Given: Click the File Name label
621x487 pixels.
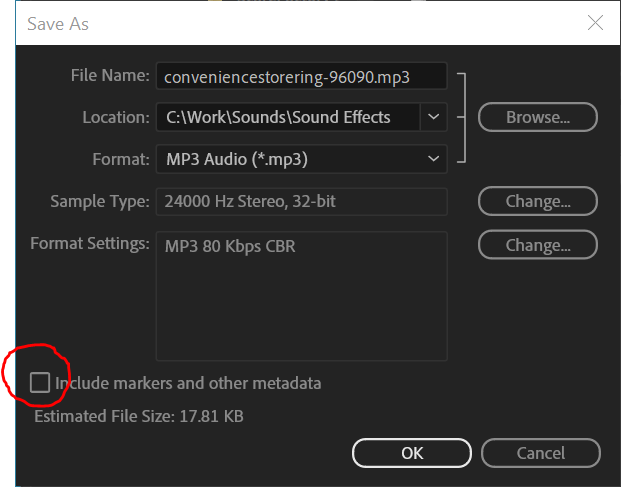Looking at the screenshot, I should pos(110,75).
